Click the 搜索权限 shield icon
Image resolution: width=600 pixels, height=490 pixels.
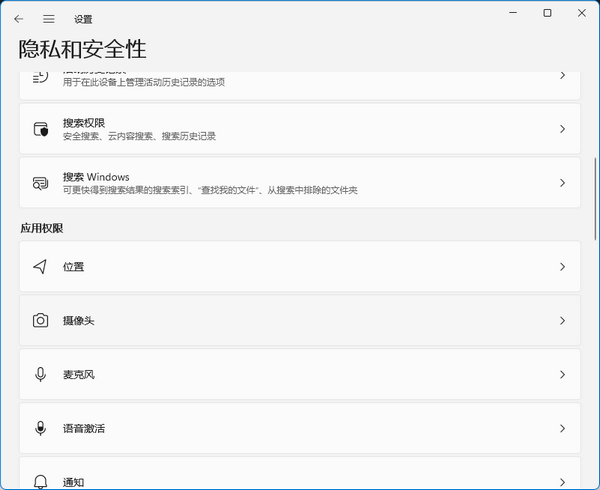tap(40, 129)
